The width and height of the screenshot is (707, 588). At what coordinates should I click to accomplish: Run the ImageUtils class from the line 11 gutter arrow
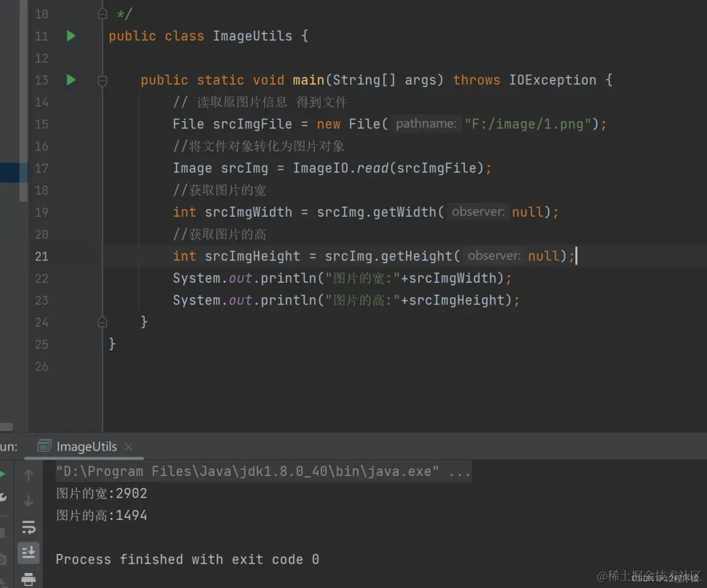pos(71,35)
